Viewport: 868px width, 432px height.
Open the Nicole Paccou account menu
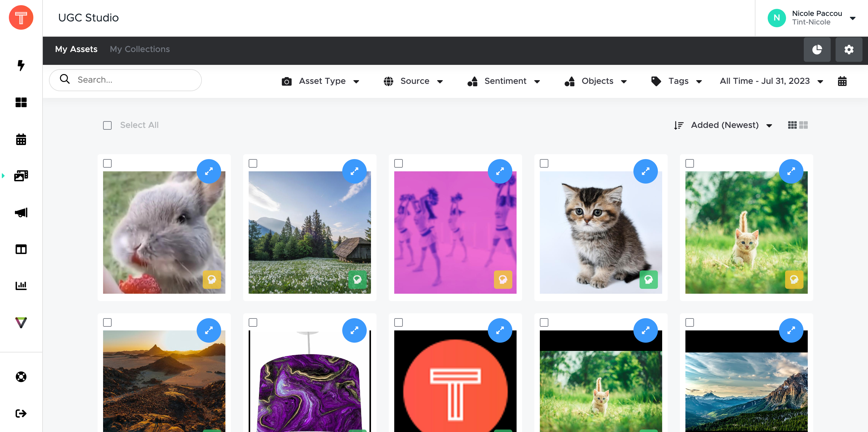point(811,18)
